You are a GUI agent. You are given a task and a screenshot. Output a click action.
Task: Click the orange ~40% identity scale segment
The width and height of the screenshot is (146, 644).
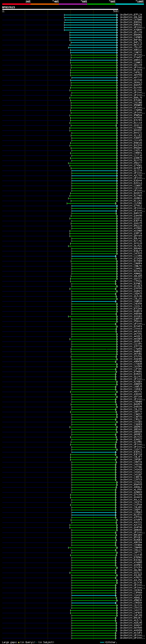[x=45, y=4]
